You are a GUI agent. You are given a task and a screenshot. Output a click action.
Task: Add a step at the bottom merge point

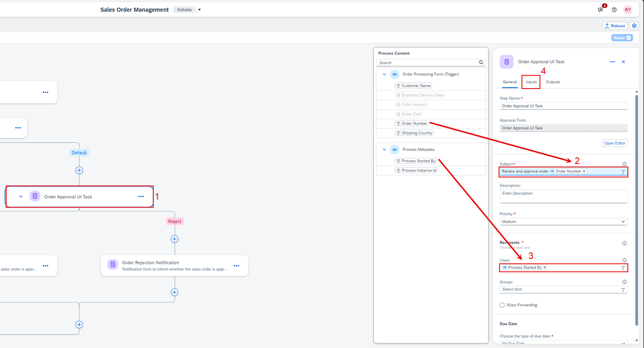coord(79,324)
